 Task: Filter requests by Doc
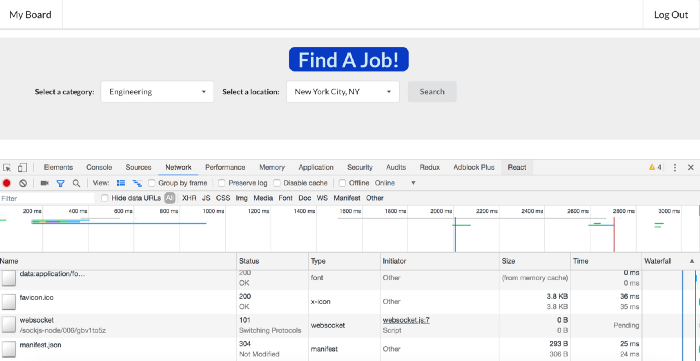coord(305,198)
